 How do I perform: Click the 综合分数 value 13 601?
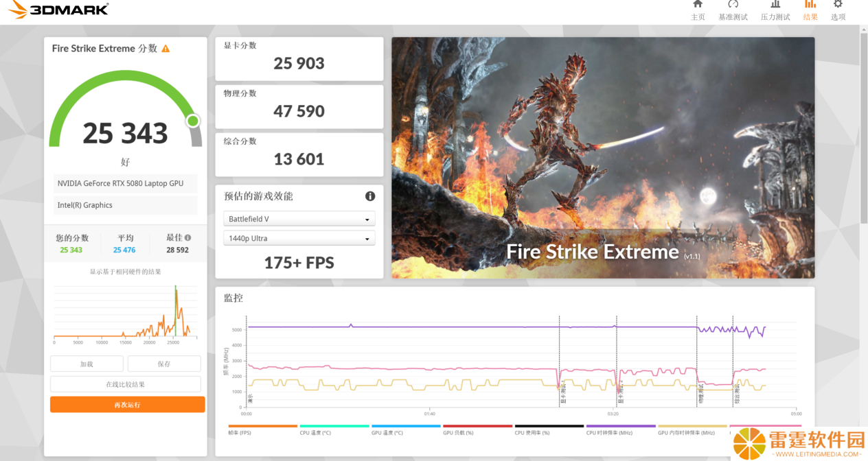point(299,160)
